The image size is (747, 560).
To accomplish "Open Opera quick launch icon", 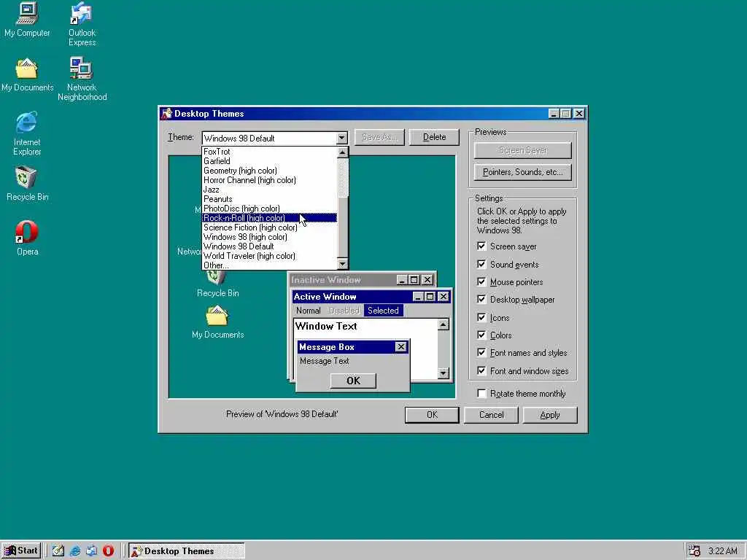I will (x=108, y=551).
